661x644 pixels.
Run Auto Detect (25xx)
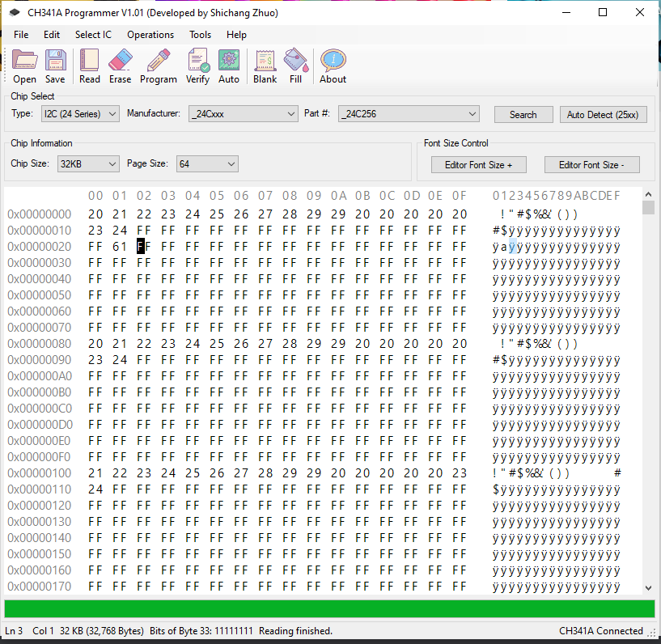coord(603,114)
